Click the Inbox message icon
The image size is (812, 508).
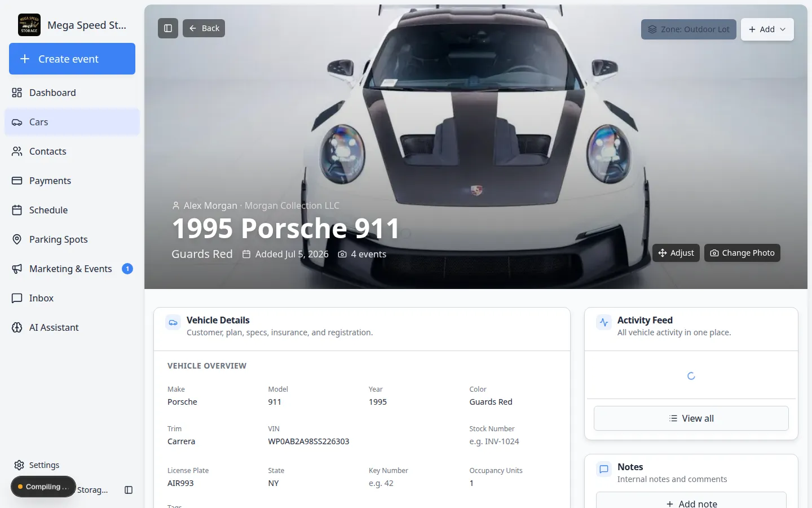17,298
